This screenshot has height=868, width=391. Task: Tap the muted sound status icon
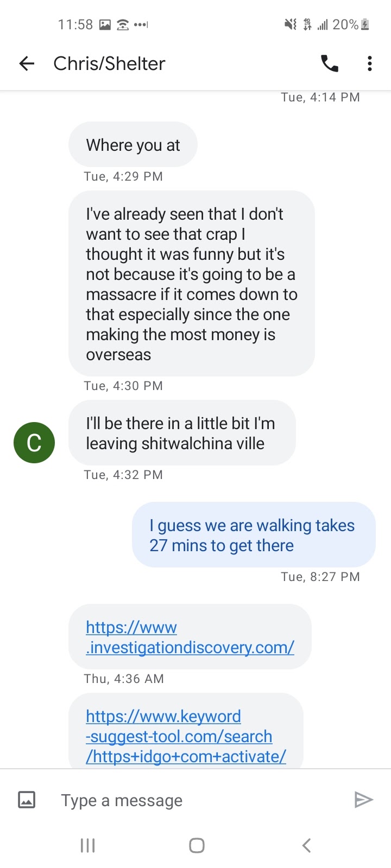point(291,24)
